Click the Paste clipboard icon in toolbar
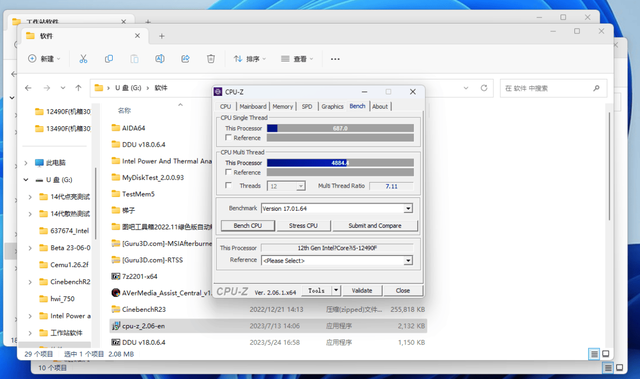 pos(134,59)
